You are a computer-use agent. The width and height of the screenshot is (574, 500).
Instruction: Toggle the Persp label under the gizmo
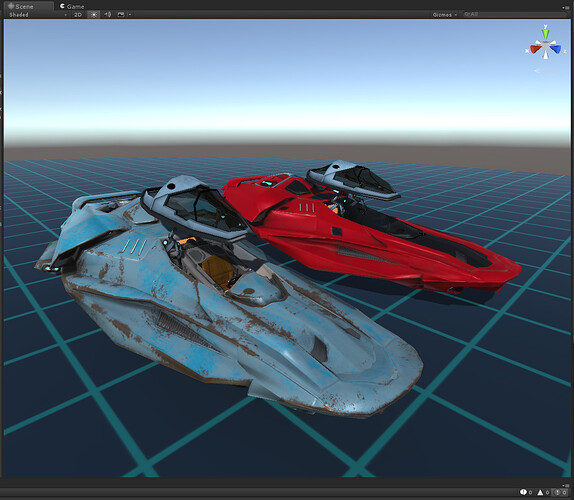[545, 71]
